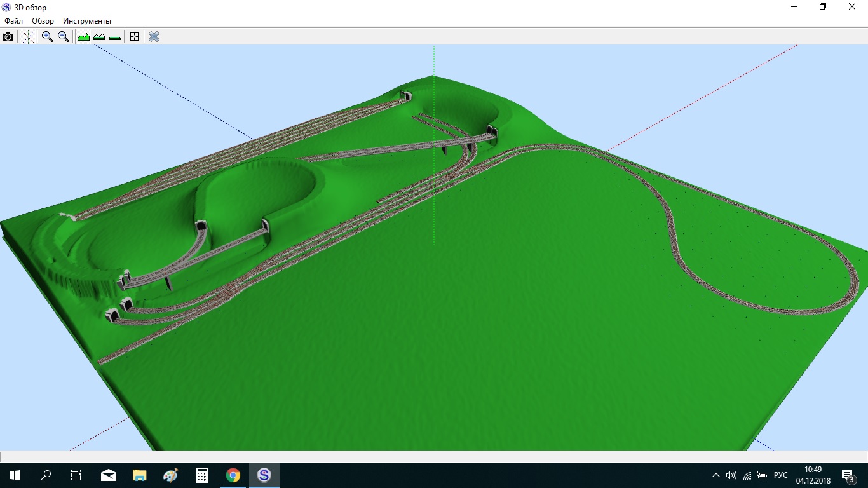
Task: Switch the РУС input language indicator
Action: coord(780,475)
